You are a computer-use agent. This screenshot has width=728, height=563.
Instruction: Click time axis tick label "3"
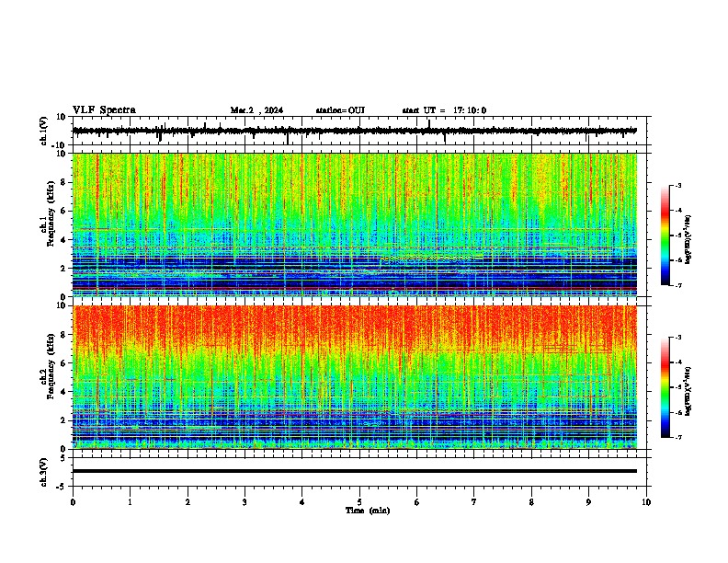pos(245,502)
